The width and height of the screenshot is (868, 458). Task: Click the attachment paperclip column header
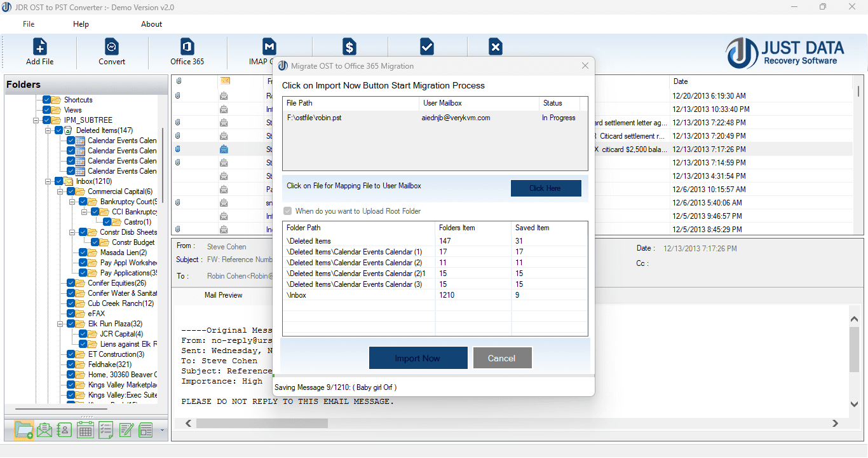(179, 81)
